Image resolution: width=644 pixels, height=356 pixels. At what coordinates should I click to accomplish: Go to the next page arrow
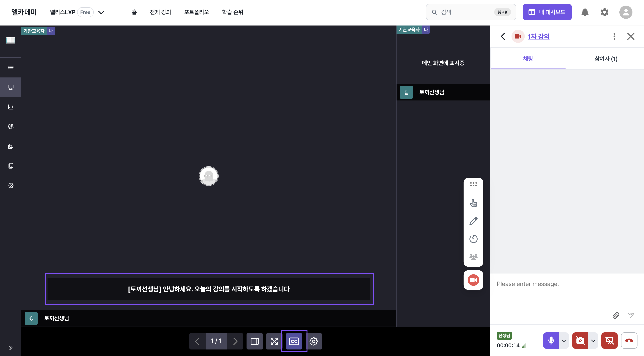pos(235,341)
